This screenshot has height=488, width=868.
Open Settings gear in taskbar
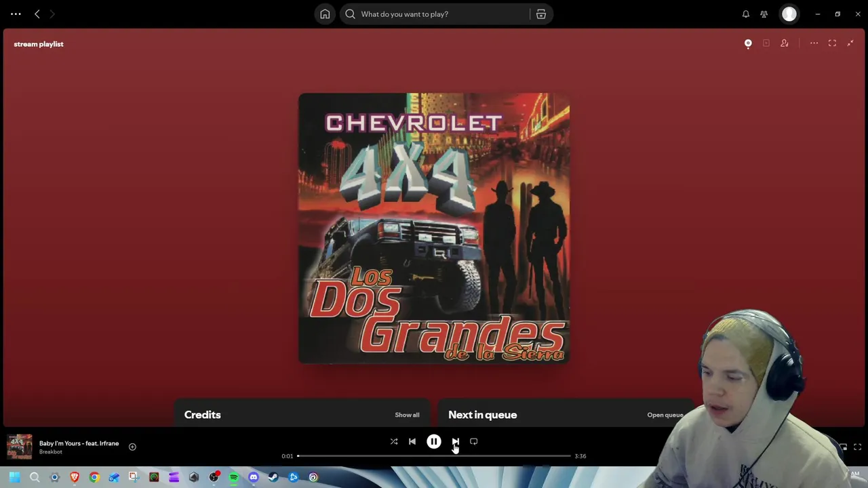(x=55, y=477)
